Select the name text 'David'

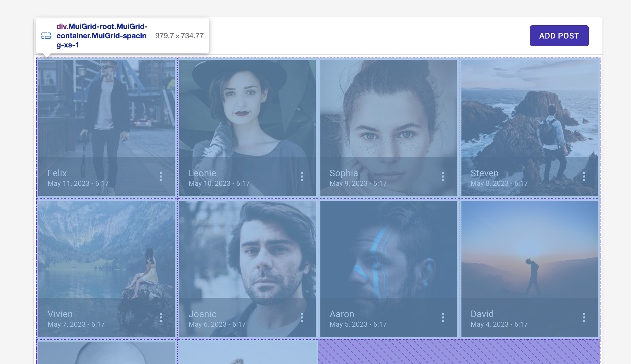482,314
